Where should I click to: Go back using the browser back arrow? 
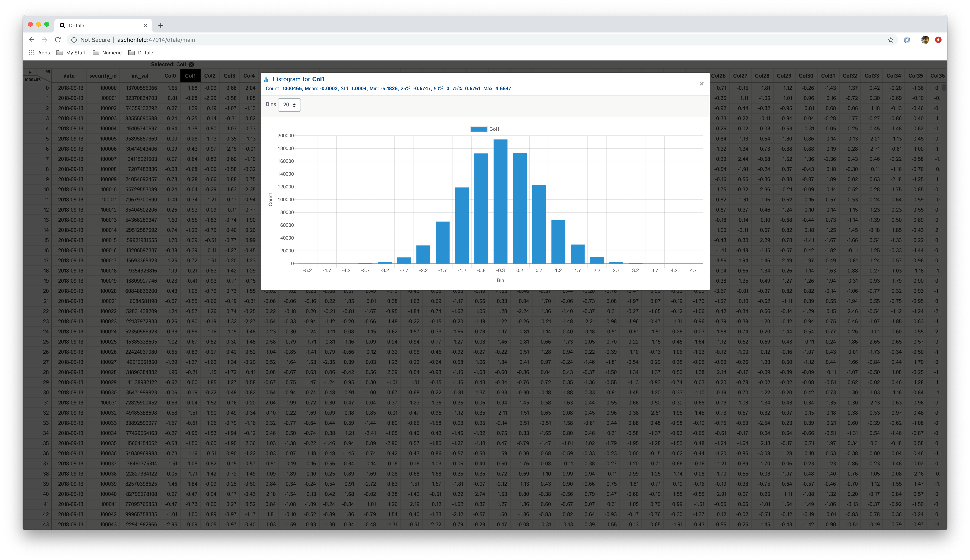coord(31,40)
